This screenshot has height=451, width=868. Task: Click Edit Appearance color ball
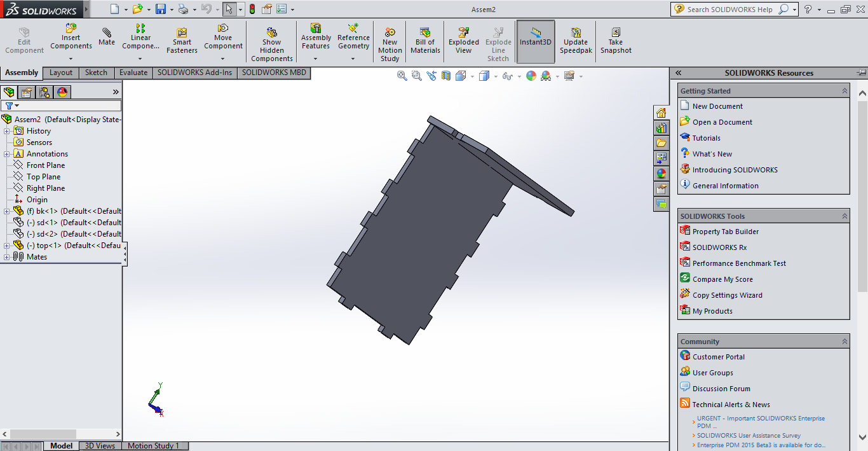click(x=531, y=76)
